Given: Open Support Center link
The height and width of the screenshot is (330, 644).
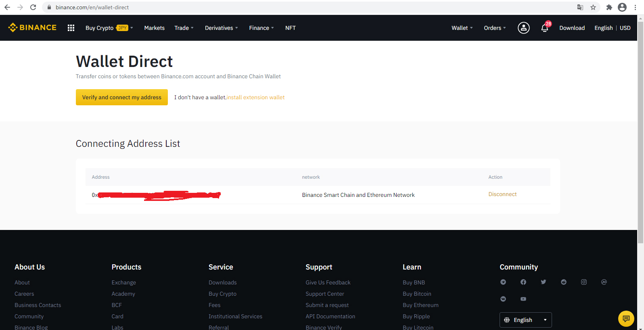Looking at the screenshot, I should click(x=325, y=294).
